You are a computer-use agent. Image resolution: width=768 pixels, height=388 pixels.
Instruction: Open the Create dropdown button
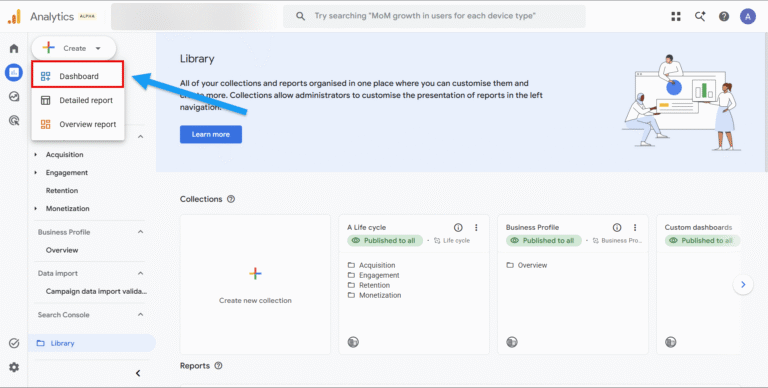(x=74, y=48)
